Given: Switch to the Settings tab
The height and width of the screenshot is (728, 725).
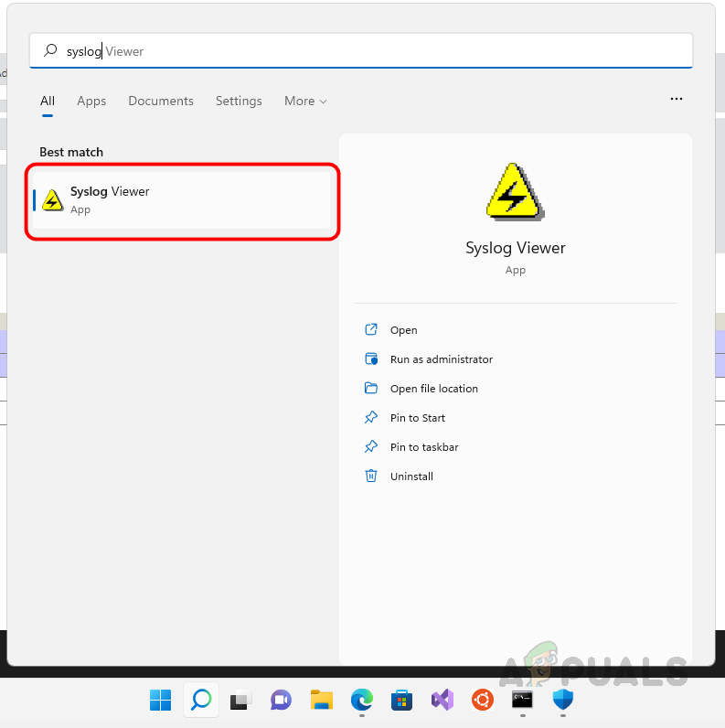Looking at the screenshot, I should [239, 101].
